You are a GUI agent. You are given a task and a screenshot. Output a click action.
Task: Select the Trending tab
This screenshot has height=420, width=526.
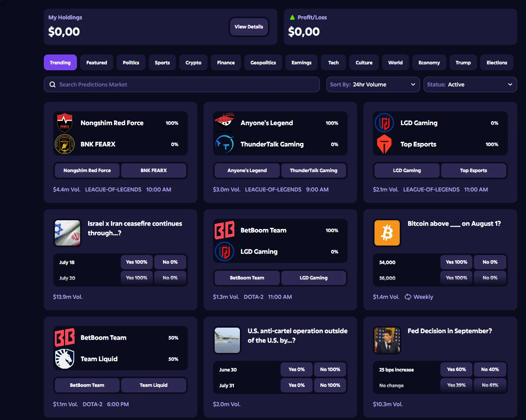click(60, 62)
